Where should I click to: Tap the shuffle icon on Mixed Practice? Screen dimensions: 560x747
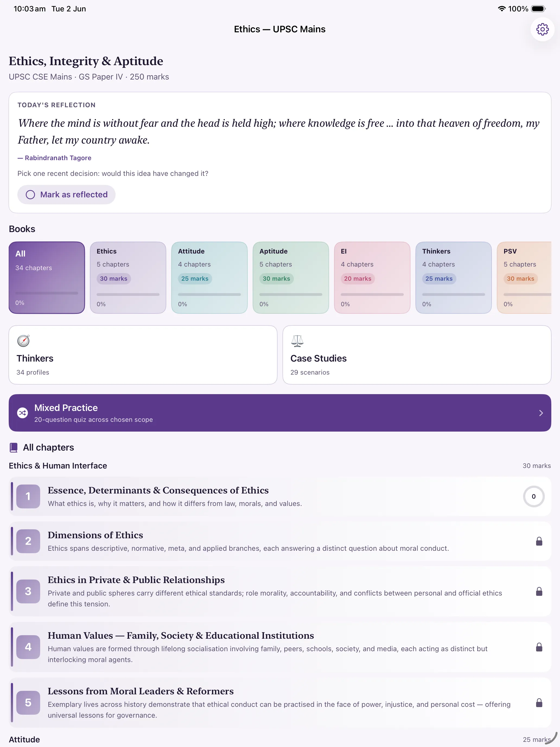(23, 413)
